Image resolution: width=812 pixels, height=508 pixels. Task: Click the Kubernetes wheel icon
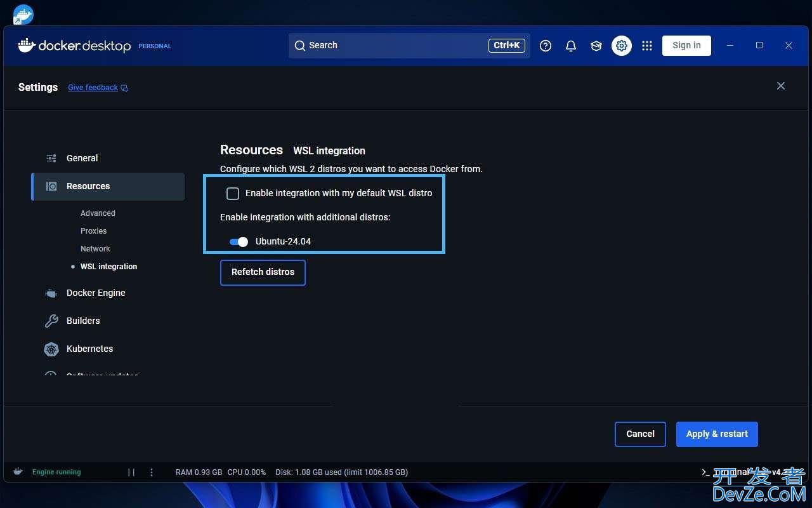[51, 349]
